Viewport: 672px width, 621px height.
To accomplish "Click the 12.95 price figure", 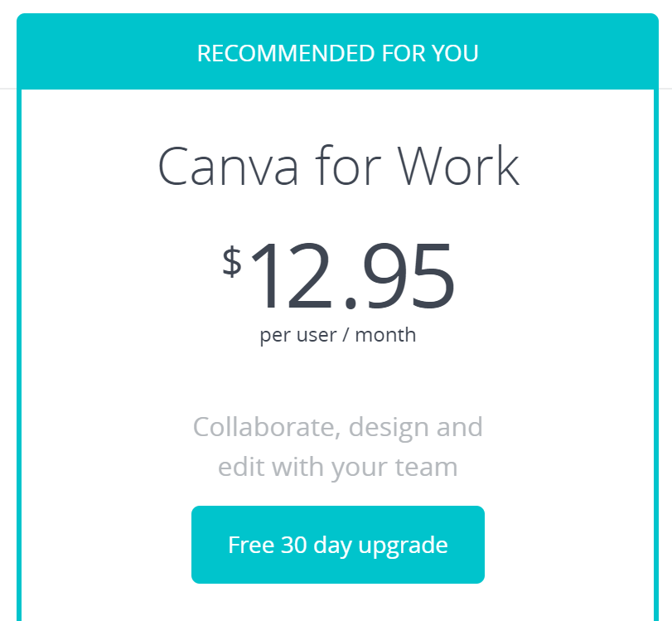I will (352, 275).
